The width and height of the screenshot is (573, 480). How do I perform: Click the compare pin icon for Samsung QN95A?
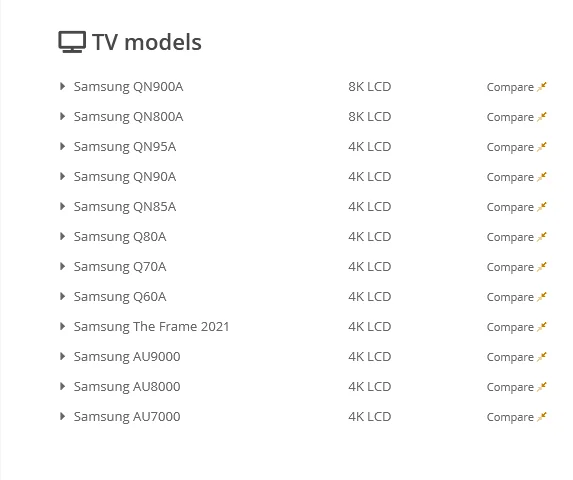click(542, 147)
